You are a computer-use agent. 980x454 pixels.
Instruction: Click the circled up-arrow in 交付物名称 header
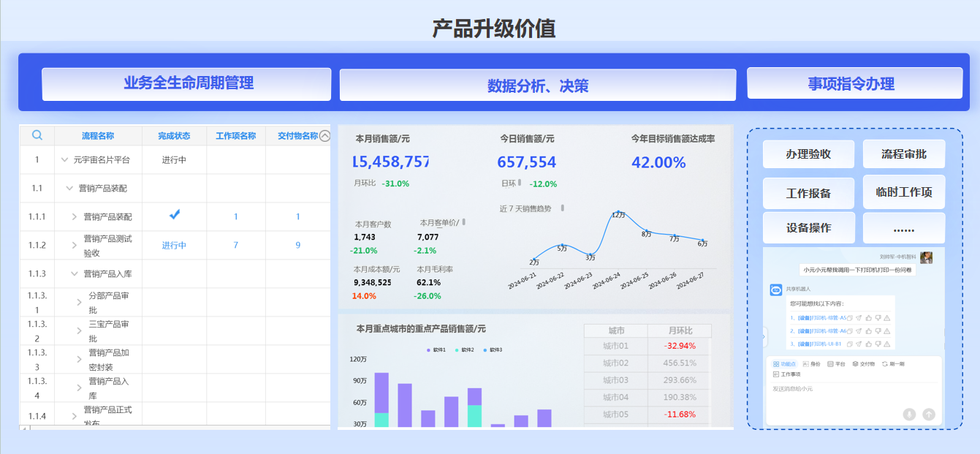click(324, 135)
